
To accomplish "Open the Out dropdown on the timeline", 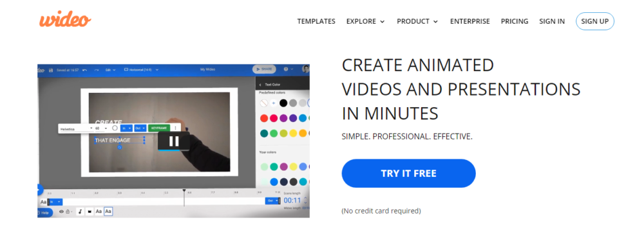I will 272,201.
